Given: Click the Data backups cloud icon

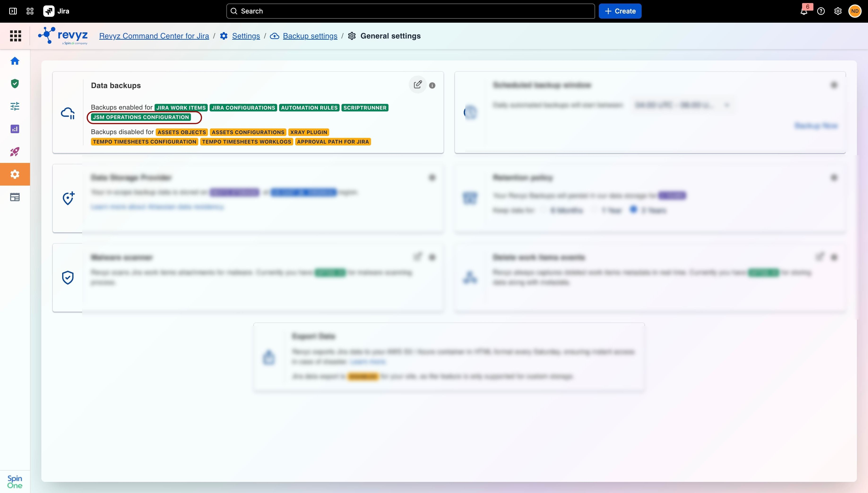Looking at the screenshot, I should click(x=68, y=113).
